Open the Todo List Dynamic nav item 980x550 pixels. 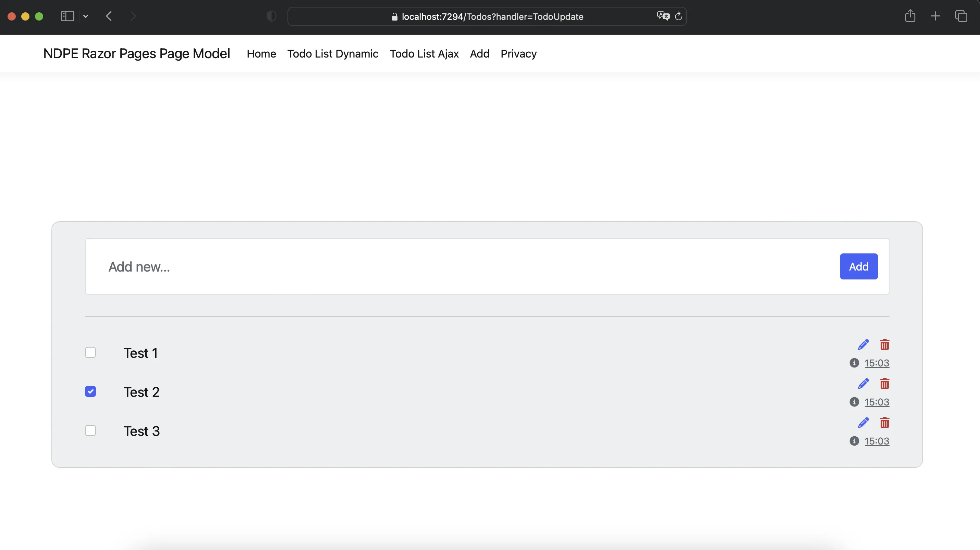[x=332, y=53]
